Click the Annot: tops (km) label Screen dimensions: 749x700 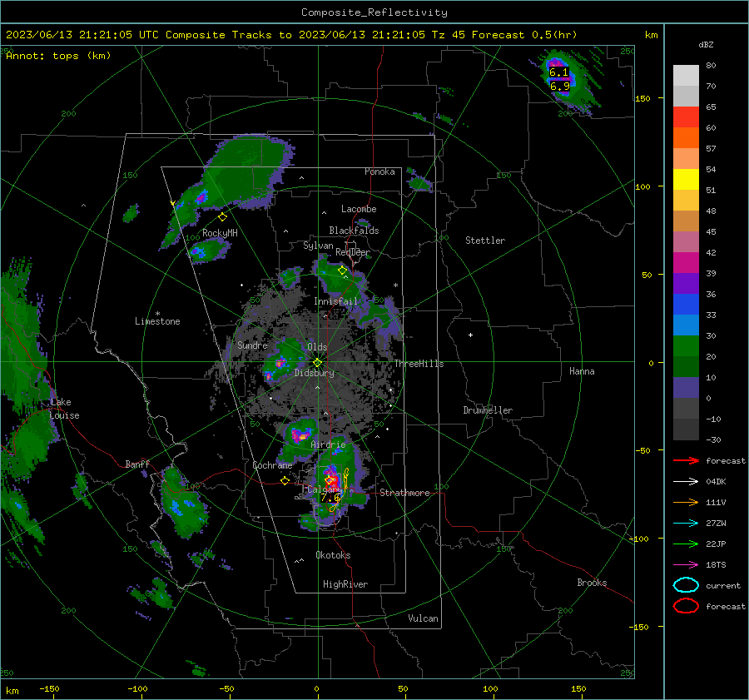pyautogui.click(x=58, y=56)
